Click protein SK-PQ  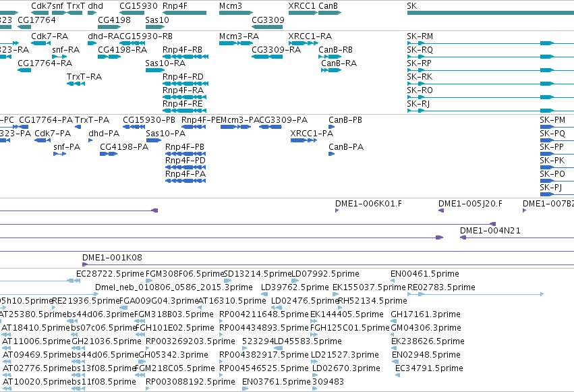552,134
